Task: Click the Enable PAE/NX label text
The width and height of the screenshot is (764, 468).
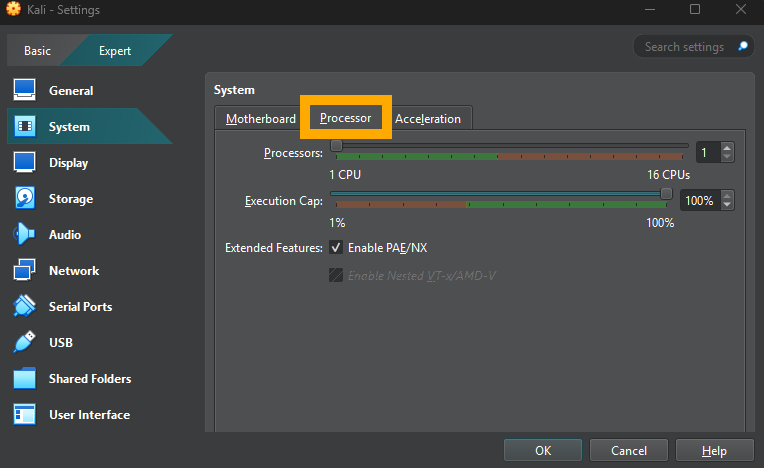Action: click(x=387, y=247)
